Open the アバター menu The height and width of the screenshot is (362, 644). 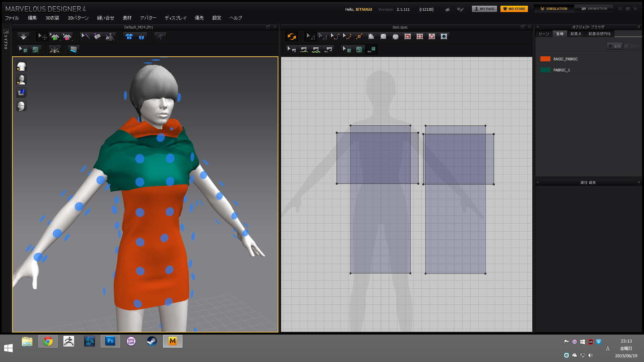148,18
